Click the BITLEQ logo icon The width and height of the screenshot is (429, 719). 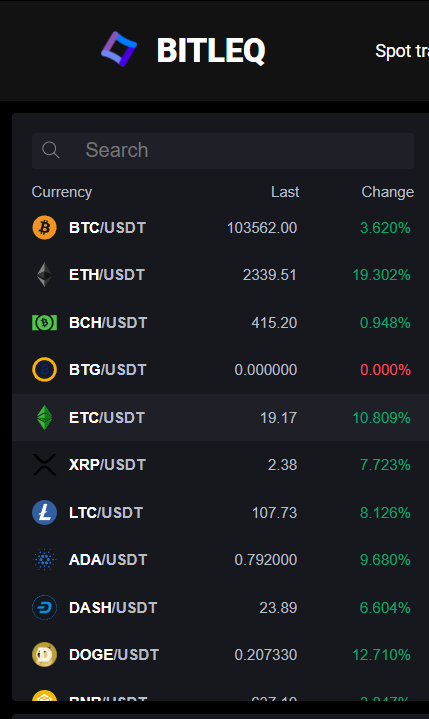pos(119,49)
